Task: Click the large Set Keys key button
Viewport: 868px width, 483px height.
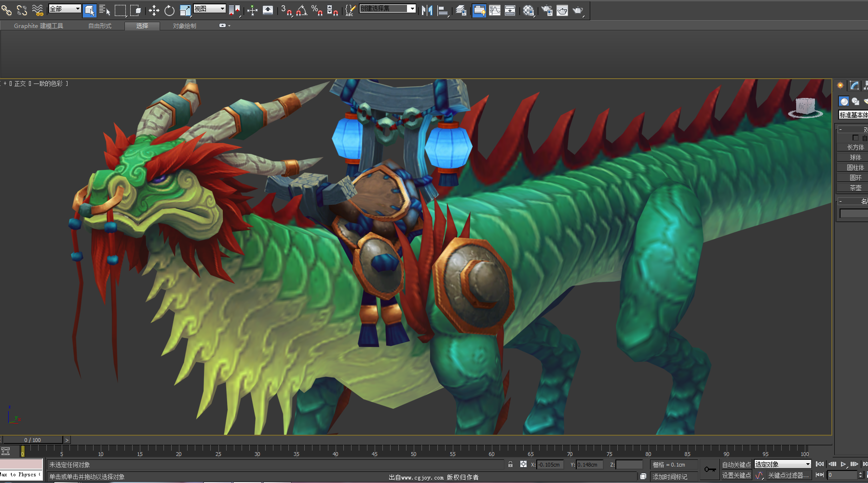Action: point(710,469)
